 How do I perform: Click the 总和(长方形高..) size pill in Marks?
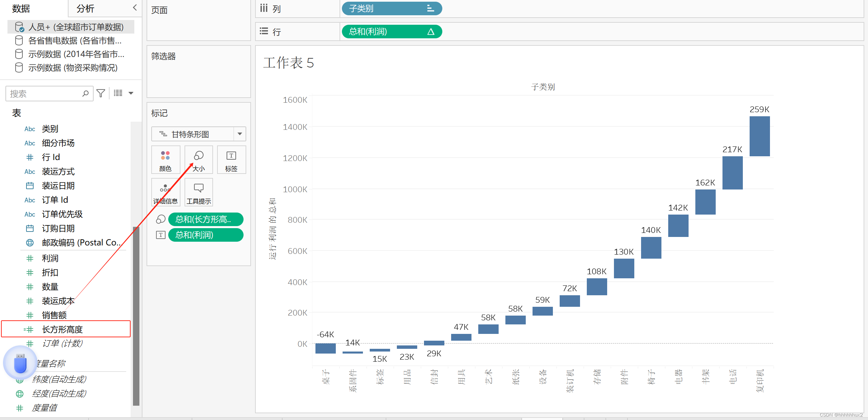tap(206, 219)
